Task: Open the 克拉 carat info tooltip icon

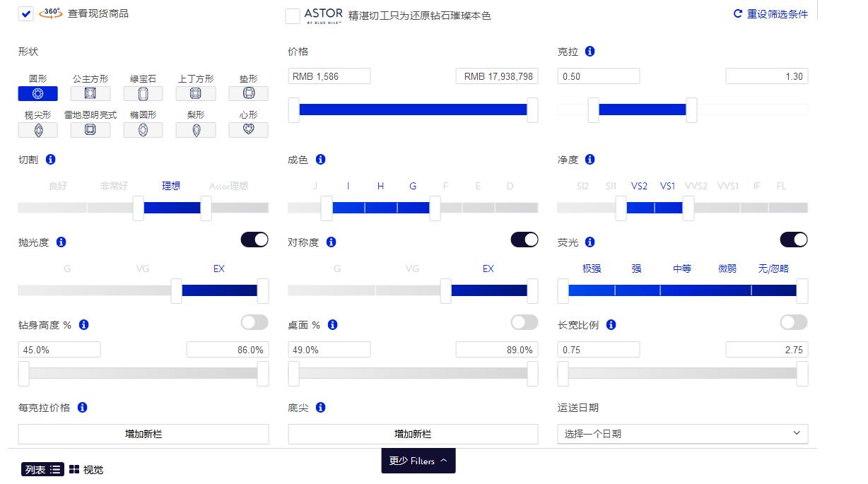Action: click(x=590, y=51)
